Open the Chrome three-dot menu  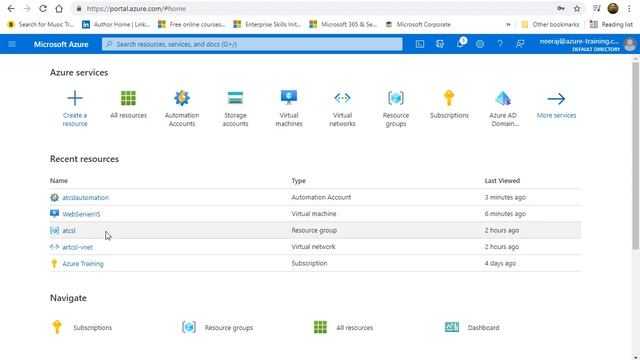pos(629,9)
